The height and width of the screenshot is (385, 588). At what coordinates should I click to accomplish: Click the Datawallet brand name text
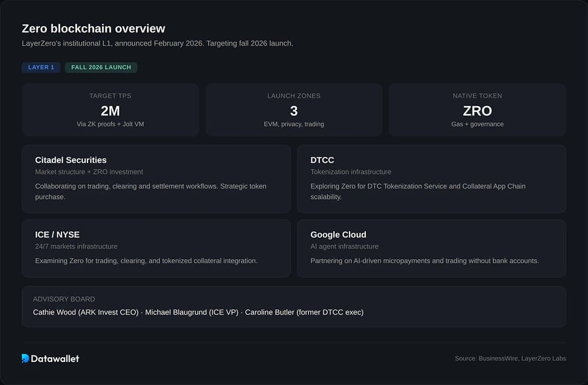[55, 358]
